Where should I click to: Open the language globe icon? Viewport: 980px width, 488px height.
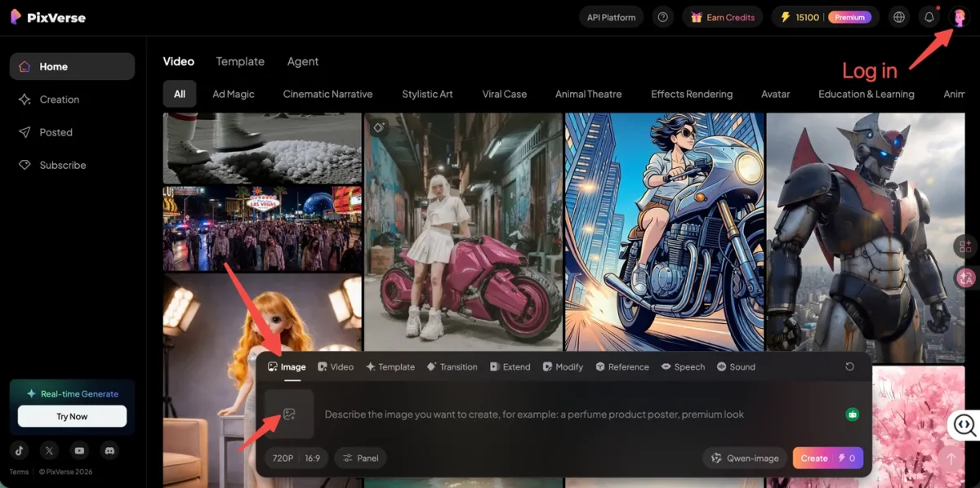point(899,17)
